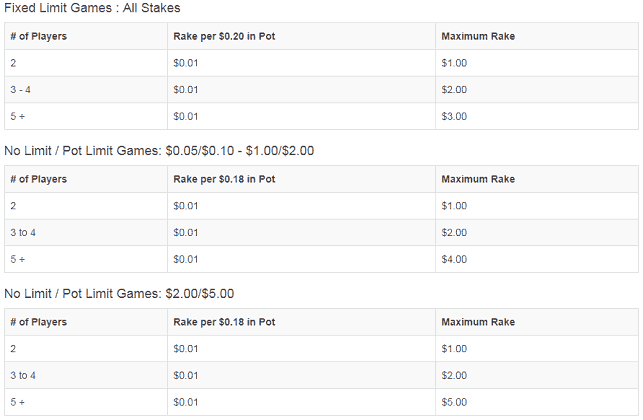Click "Rake per $0.18 in Pot" in $2.00/$5.00 table
This screenshot has height=420, width=643.
pyautogui.click(x=224, y=322)
